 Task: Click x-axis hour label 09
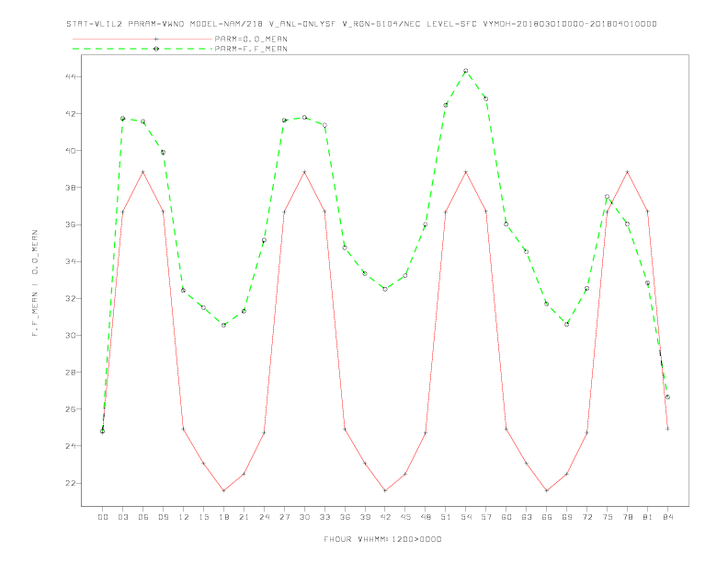tap(163, 517)
